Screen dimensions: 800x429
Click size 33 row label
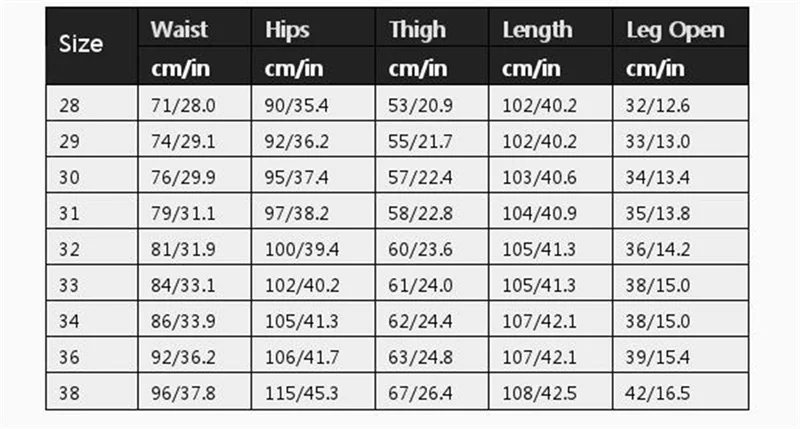(69, 285)
